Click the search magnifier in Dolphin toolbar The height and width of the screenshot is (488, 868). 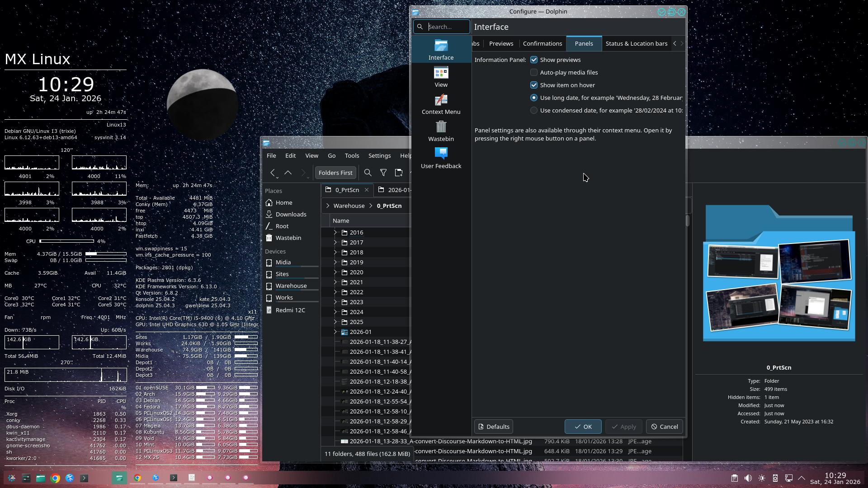pos(368,173)
